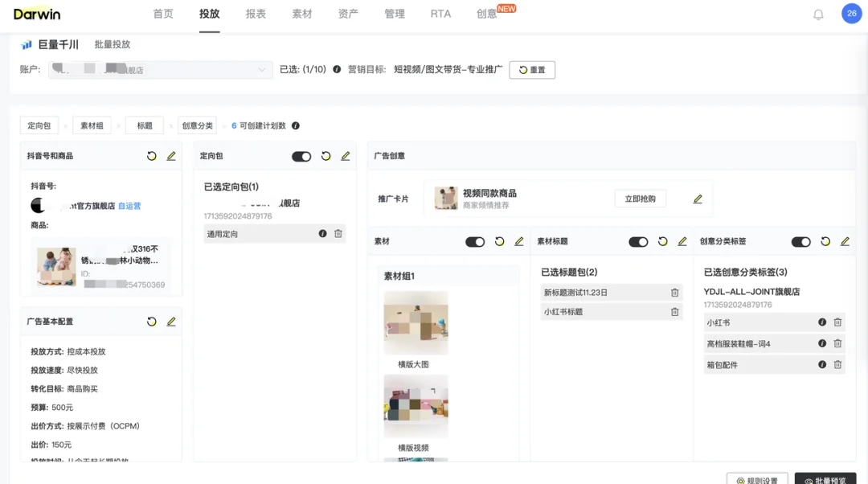Screen dimensions: 868x484
Task: Click the 自运营 link
Action: tap(129, 206)
